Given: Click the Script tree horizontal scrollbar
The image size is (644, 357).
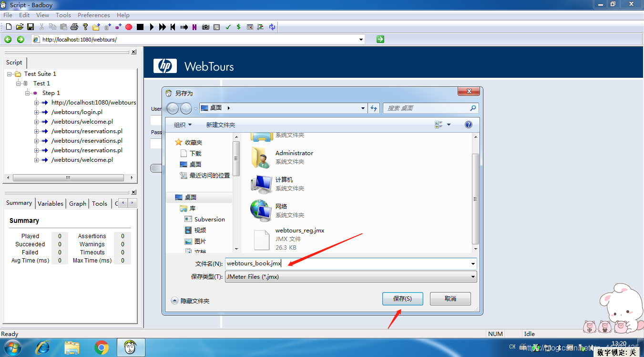Looking at the screenshot, I should click(68, 178).
